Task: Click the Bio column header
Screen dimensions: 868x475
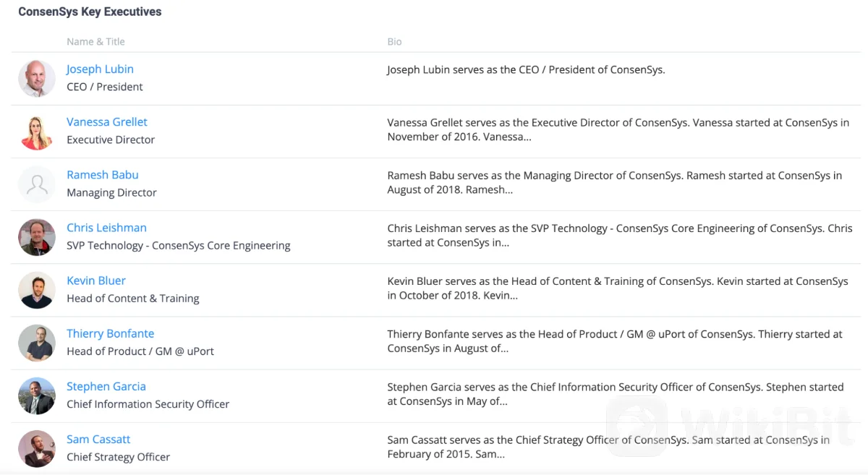Action: [394, 42]
